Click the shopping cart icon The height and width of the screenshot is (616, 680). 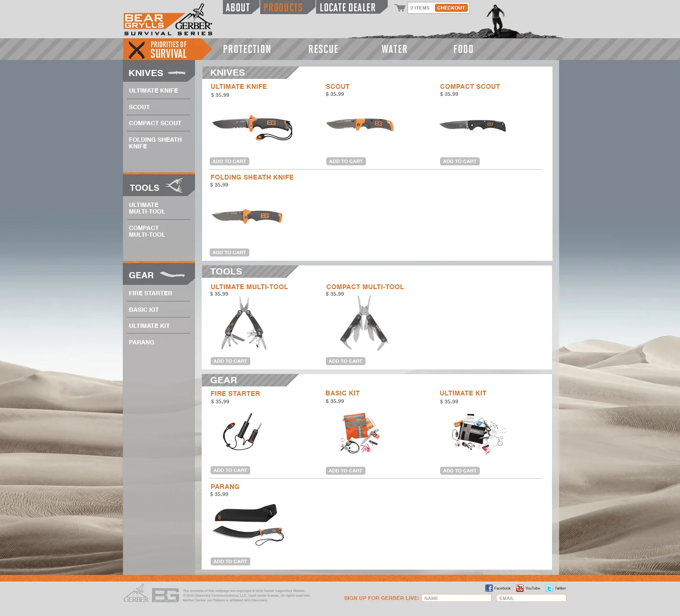pos(400,8)
